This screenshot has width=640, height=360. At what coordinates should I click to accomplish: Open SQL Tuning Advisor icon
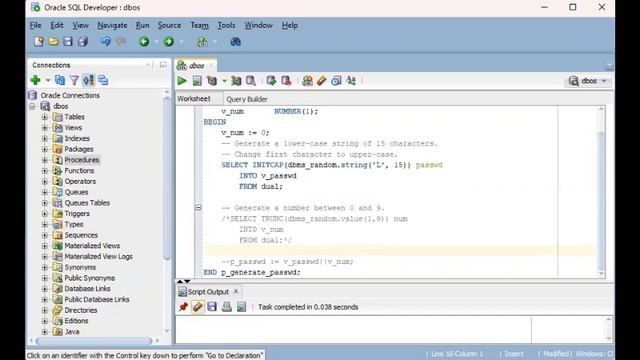[251, 81]
